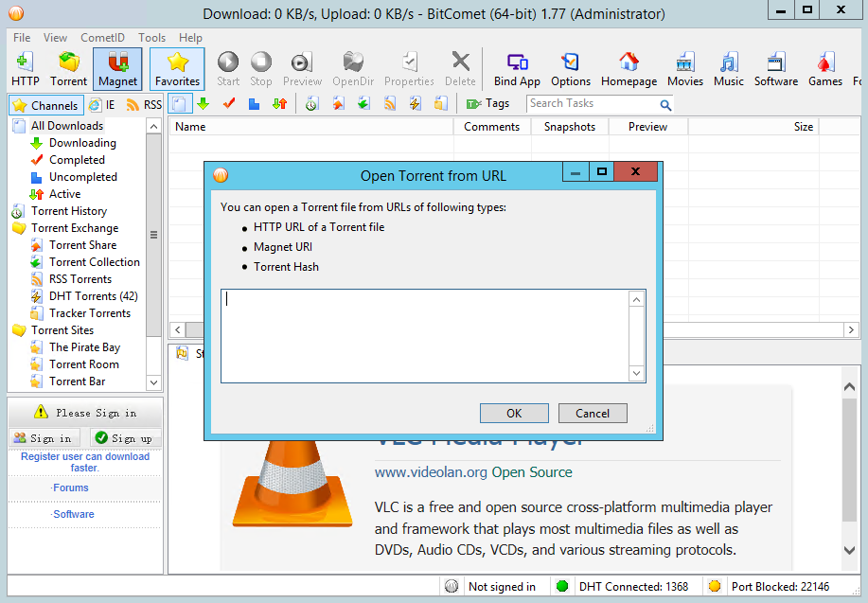Click OK in Open Torrent dialog
Viewport: 868px width, 603px height.
[x=514, y=413]
